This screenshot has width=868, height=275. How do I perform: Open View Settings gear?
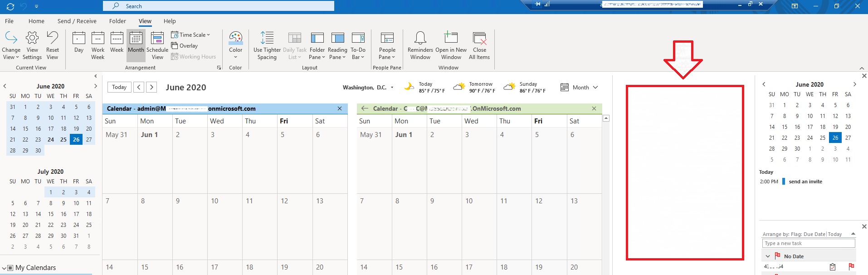tap(32, 45)
